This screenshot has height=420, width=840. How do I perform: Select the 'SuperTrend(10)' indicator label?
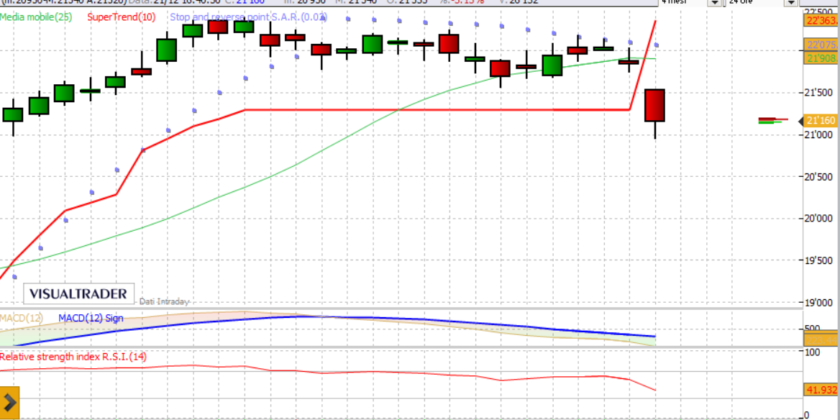tap(121, 17)
